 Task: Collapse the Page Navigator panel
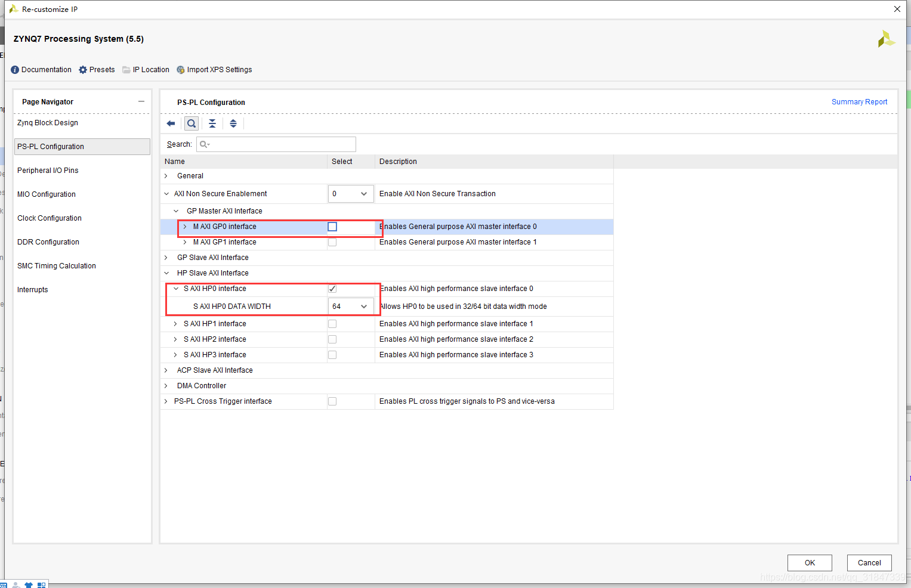pyautogui.click(x=141, y=101)
